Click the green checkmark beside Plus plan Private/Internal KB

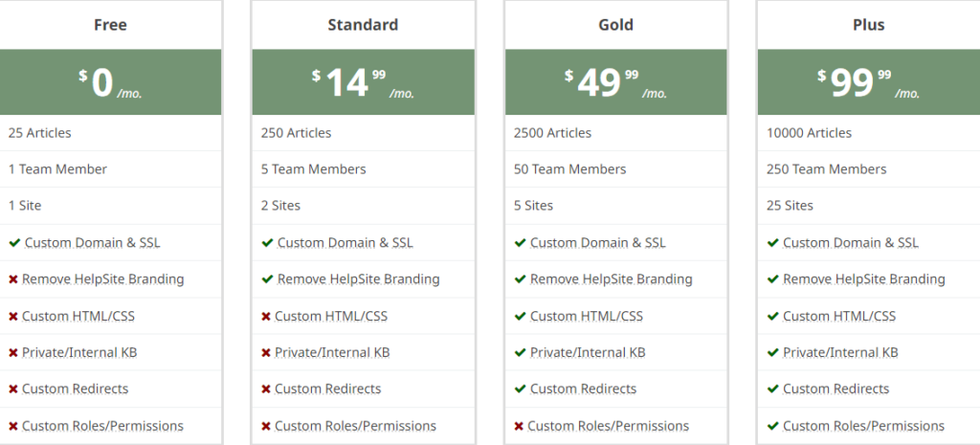click(x=772, y=352)
